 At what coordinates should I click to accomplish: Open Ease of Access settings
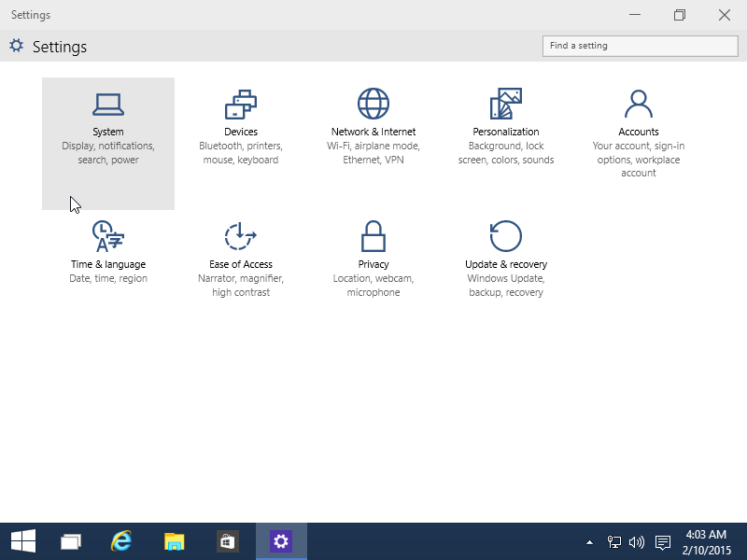(x=240, y=252)
